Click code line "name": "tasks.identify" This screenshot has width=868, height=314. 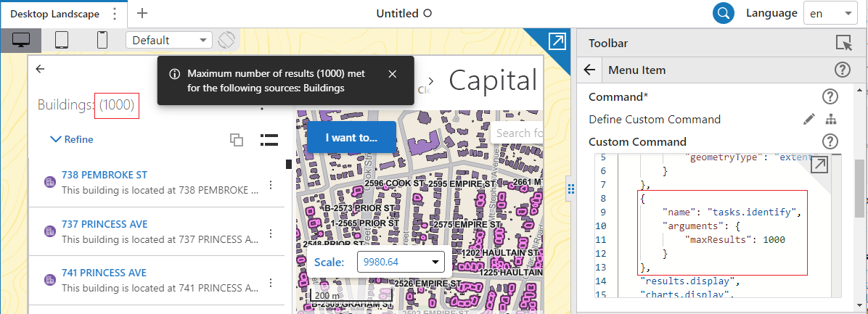coord(732,212)
